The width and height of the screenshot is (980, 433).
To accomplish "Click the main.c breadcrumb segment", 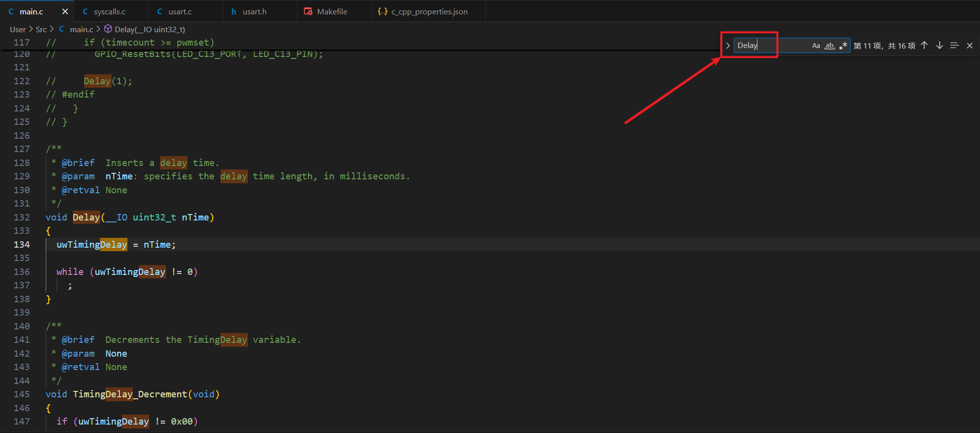I will point(82,29).
